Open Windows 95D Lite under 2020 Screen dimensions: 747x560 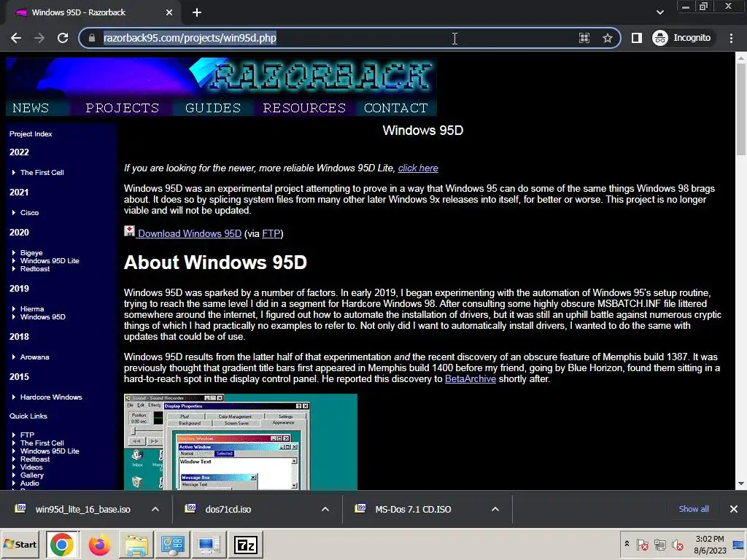pos(50,261)
